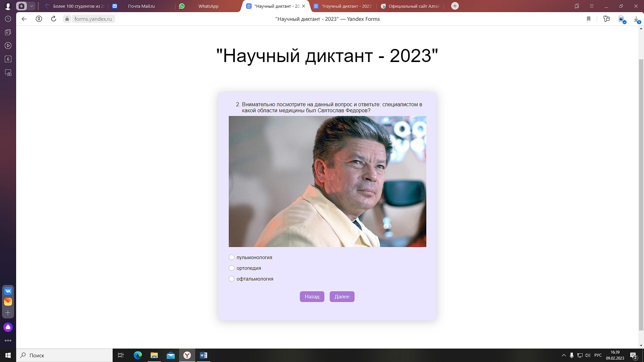Image resolution: width=644 pixels, height=362 pixels.
Task: Open the Yandex home icon
Action: pyautogui.click(x=39, y=19)
